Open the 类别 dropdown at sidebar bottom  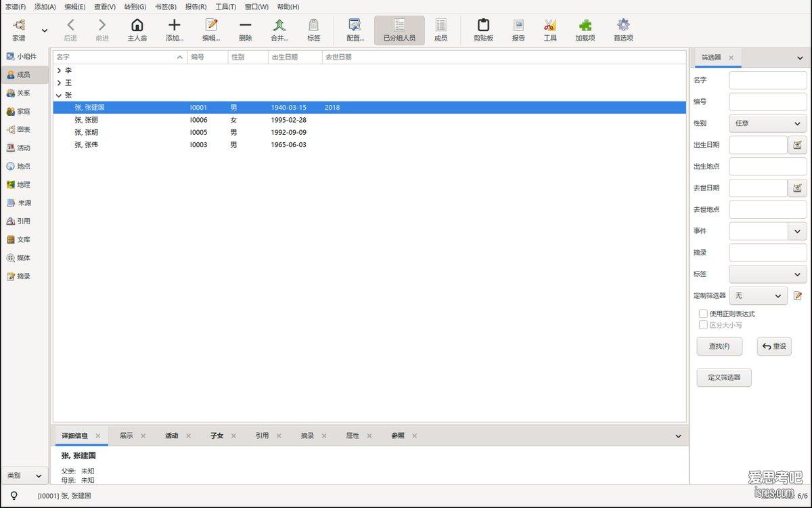[25, 475]
